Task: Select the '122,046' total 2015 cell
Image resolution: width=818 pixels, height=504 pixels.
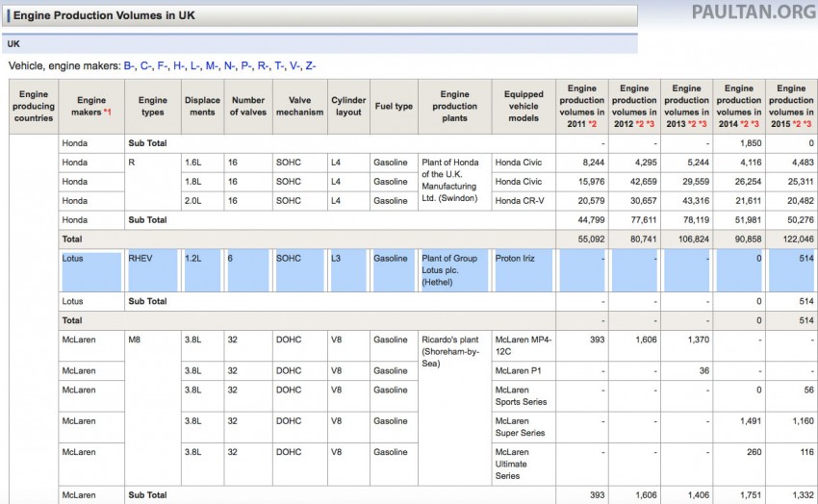Action: [791, 239]
